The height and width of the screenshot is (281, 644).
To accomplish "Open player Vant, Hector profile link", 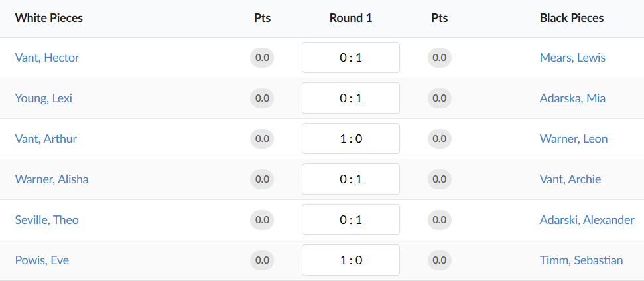I will pos(47,58).
